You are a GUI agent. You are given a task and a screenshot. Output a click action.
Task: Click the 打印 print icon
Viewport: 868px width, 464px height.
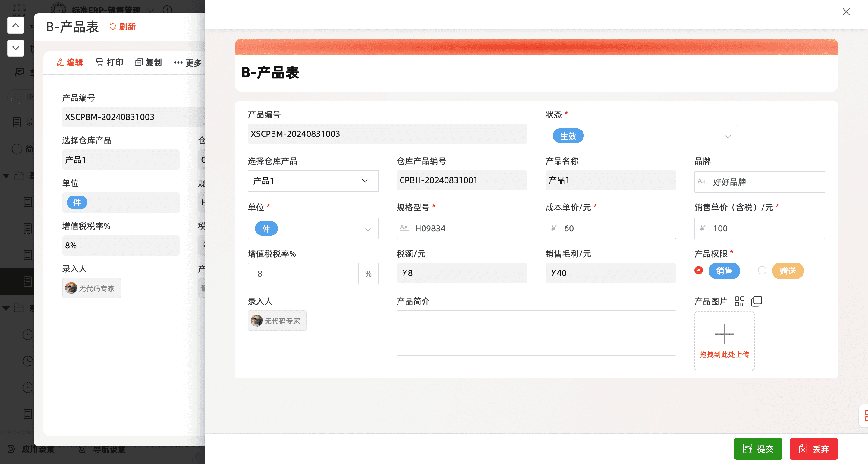[99, 63]
